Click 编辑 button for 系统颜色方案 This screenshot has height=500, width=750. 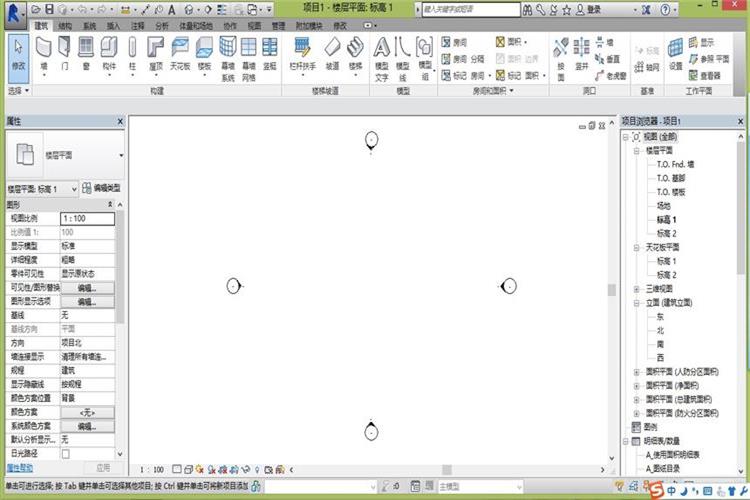coord(87,426)
